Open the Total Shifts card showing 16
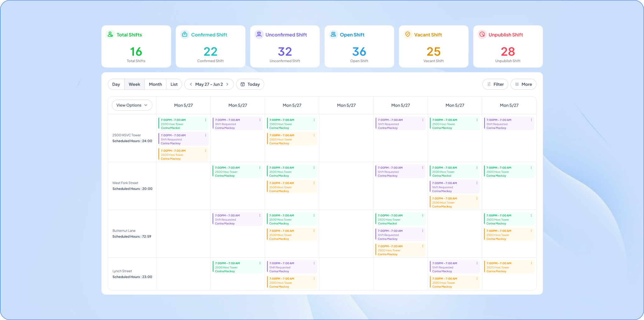 click(136, 47)
